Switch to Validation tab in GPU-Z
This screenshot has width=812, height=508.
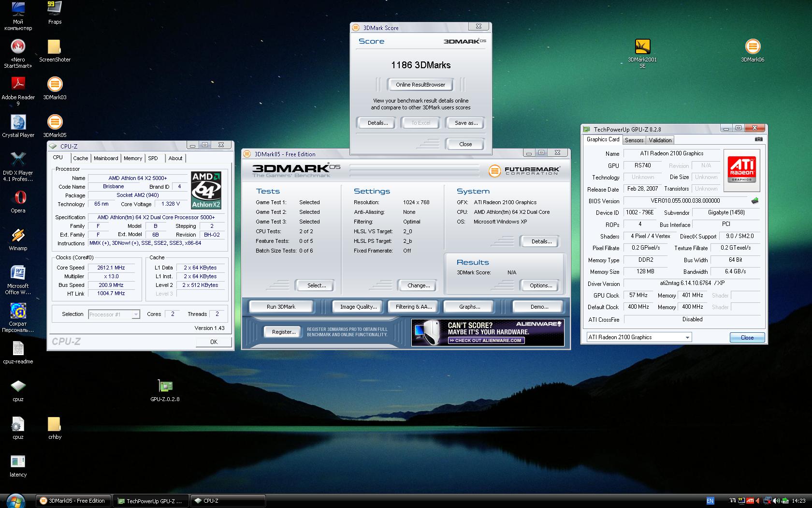click(660, 140)
